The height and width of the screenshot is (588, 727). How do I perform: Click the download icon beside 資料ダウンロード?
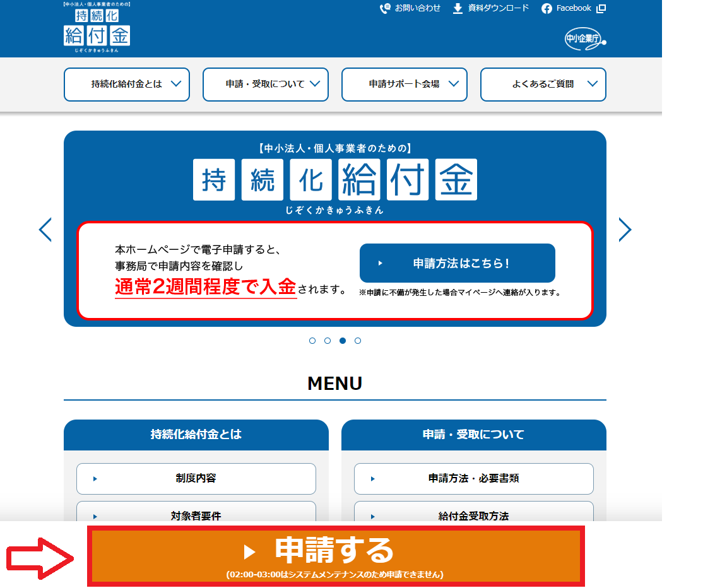tap(458, 8)
